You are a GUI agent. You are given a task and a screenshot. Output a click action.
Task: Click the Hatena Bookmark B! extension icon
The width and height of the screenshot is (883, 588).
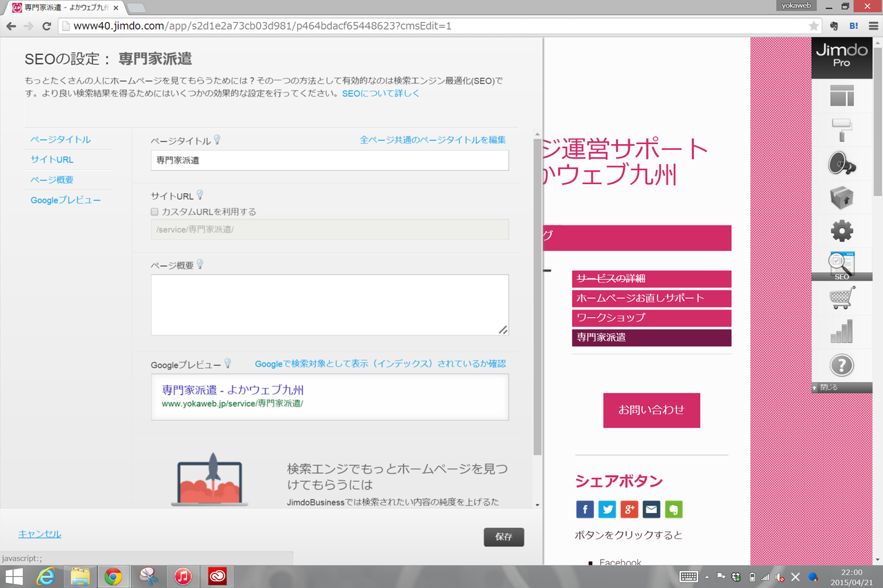(x=854, y=26)
